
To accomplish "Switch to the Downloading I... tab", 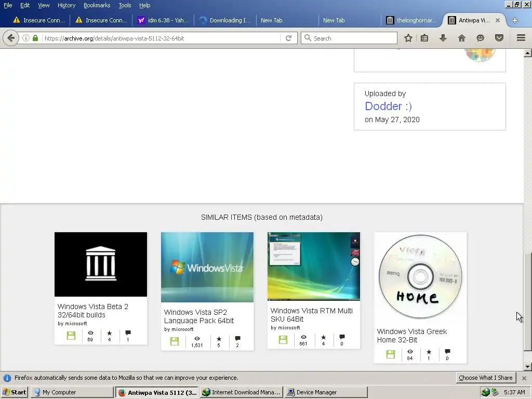I will point(225,20).
